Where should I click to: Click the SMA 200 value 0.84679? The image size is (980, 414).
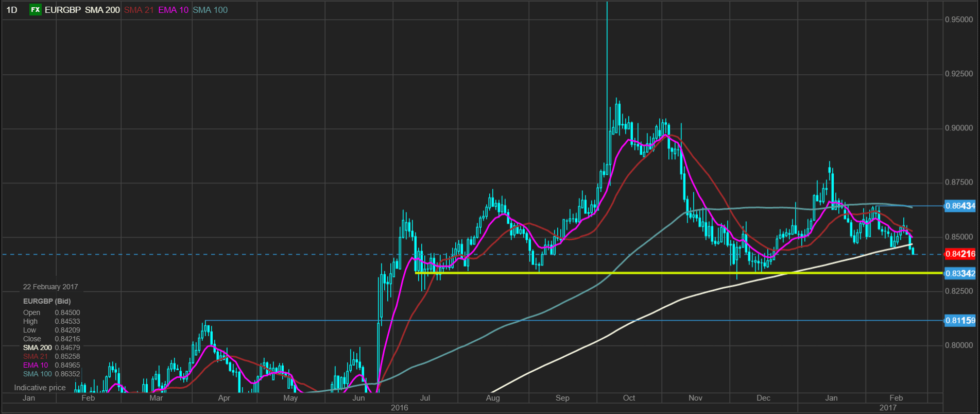(67, 347)
